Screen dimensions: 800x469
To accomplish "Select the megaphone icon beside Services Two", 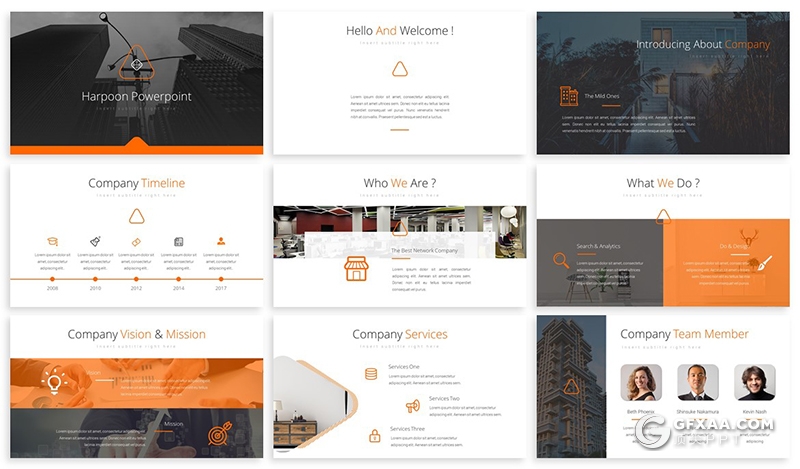I will [x=412, y=405].
